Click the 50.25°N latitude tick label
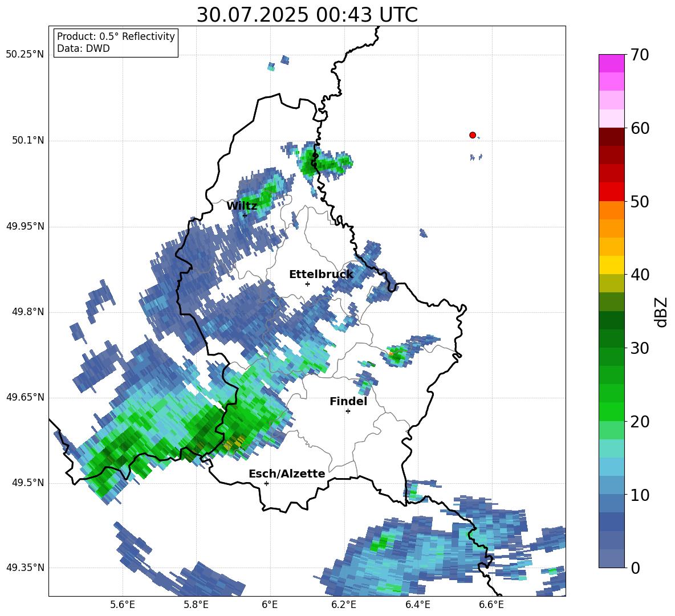This screenshot has width=675, height=616. click(25, 55)
